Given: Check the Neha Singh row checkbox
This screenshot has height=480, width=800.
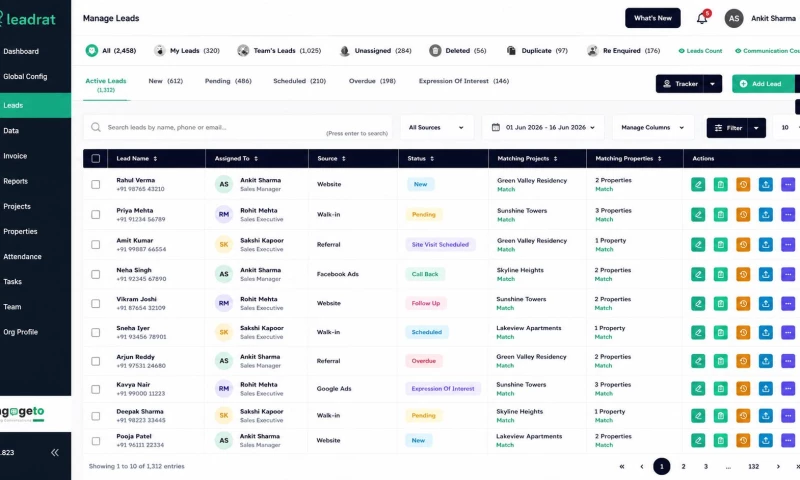Looking at the screenshot, I should click(x=95, y=274).
